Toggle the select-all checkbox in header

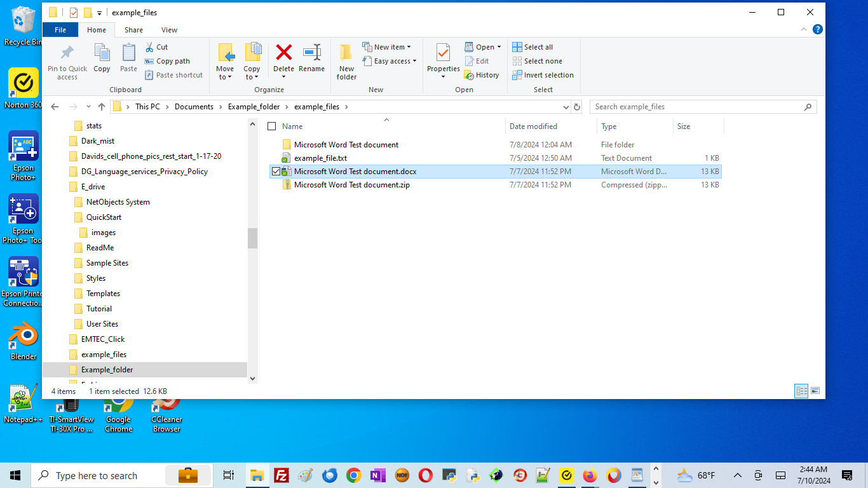tap(272, 126)
